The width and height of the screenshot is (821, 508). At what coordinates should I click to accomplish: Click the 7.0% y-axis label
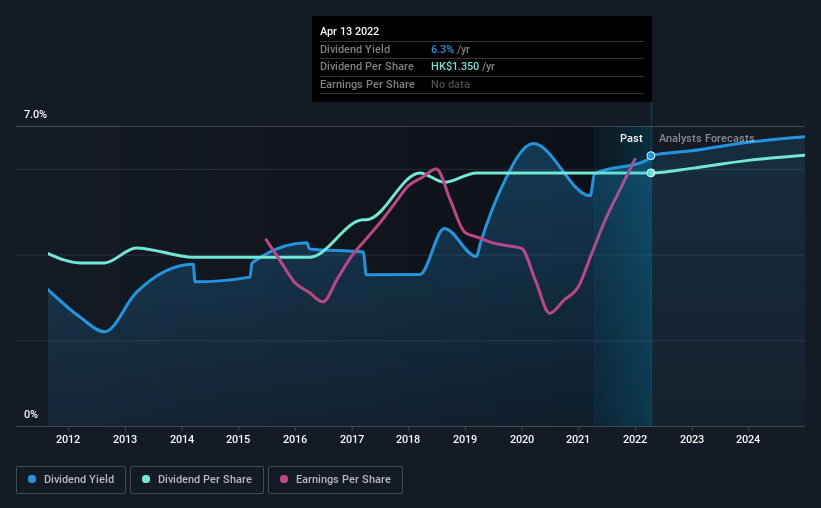coord(35,115)
